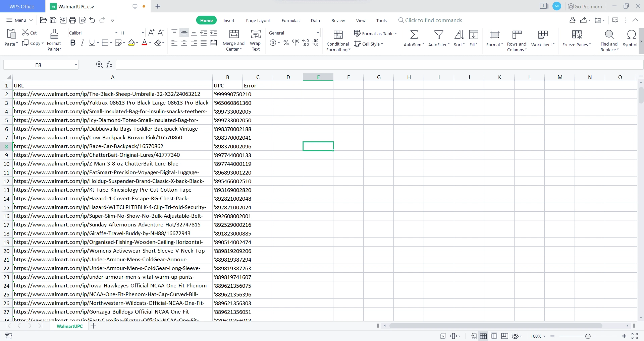Select the WalmartUPC sheet tab
The width and height of the screenshot is (644, 341).
coord(69,326)
